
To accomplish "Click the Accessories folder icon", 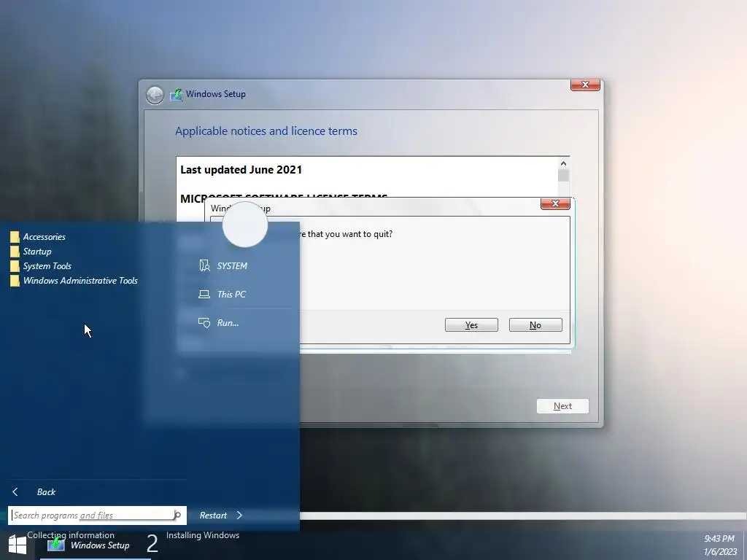I will (15, 237).
